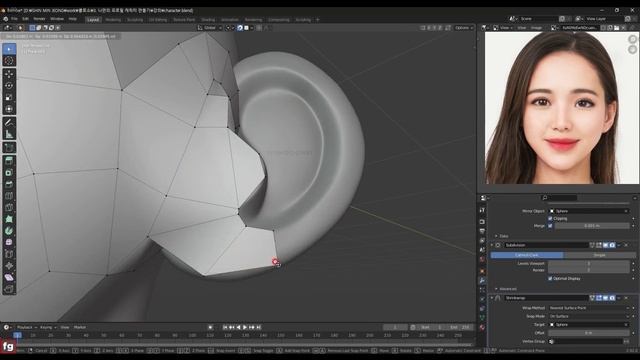The height and width of the screenshot is (360, 640).
Task: Toggle Shrinkwrap modifier edit mode display
Action: (599, 298)
